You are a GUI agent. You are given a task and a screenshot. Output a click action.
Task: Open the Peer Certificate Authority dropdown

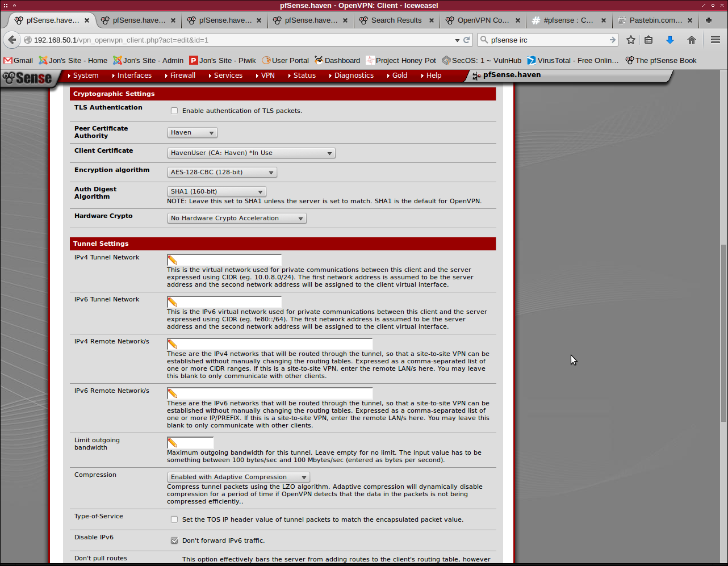(192, 132)
